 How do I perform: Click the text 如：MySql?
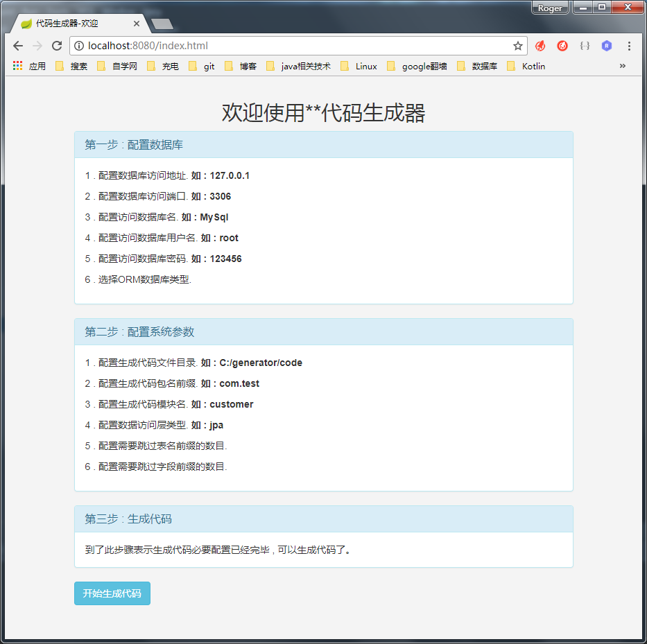205,218
